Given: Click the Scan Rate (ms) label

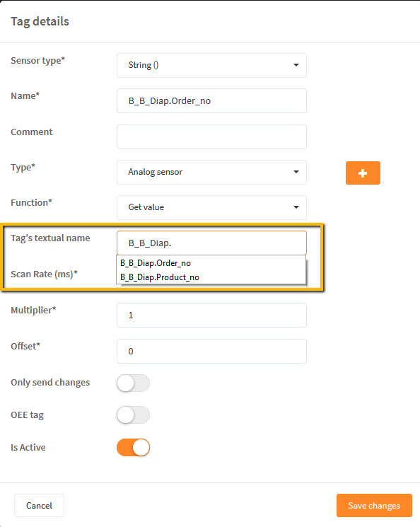Looking at the screenshot, I should point(44,274).
